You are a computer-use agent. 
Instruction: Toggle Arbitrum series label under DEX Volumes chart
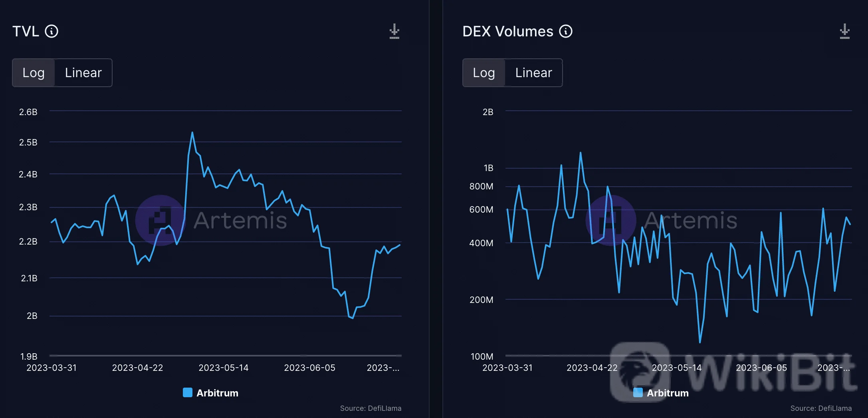pos(668,393)
